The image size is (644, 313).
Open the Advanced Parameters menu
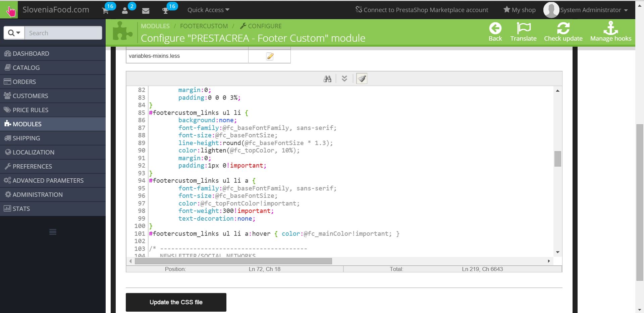point(53,180)
